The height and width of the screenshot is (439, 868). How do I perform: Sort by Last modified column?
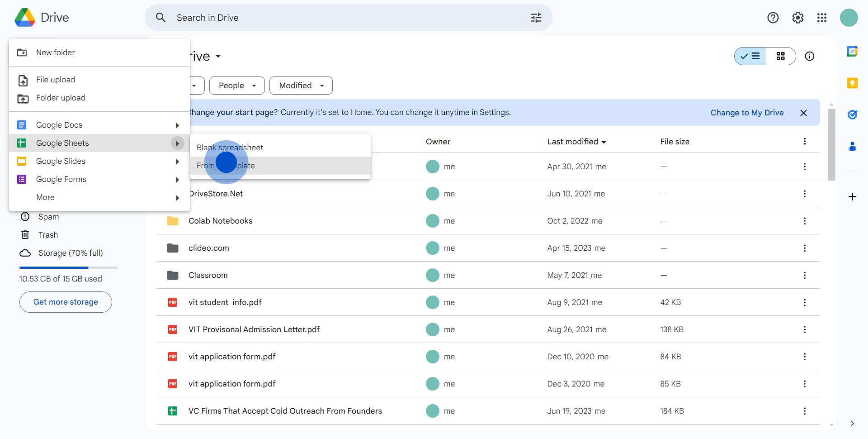point(576,142)
